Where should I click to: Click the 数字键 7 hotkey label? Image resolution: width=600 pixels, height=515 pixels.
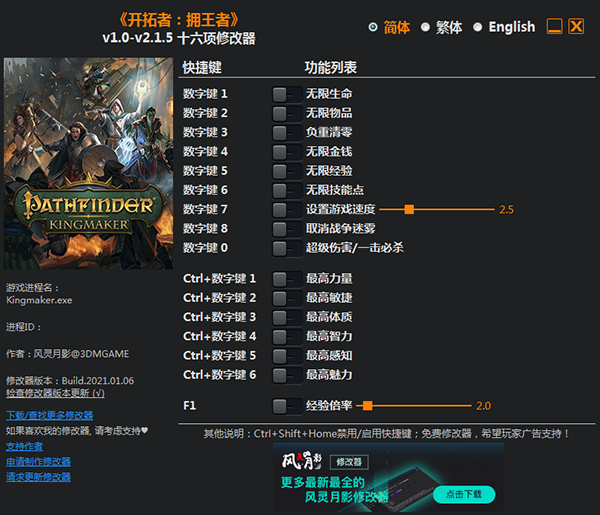click(205, 209)
